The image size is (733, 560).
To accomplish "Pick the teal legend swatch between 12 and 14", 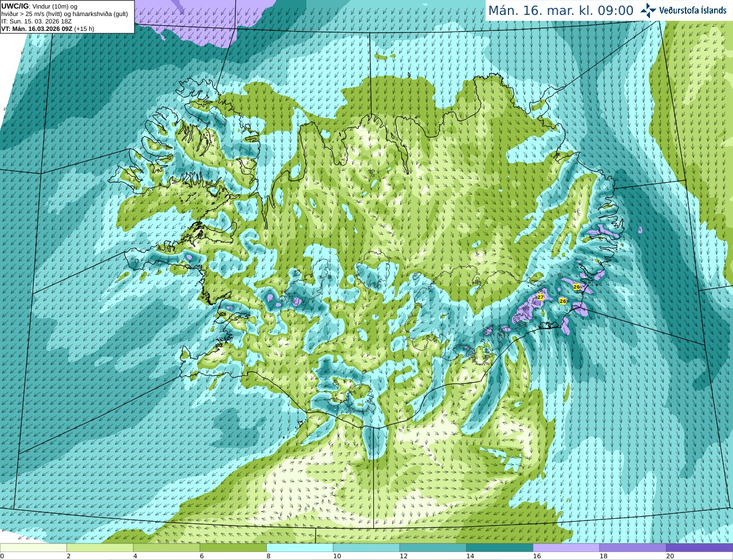I will point(433,547).
